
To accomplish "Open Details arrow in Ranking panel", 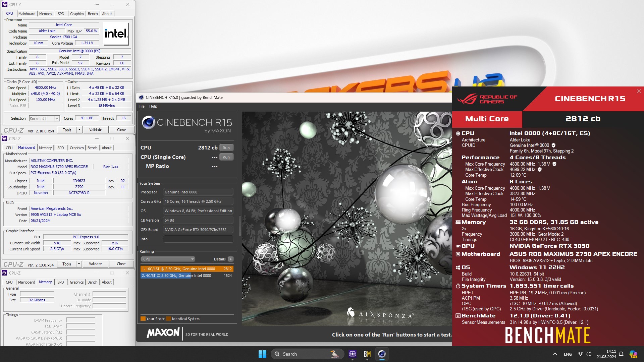I will tap(231, 259).
